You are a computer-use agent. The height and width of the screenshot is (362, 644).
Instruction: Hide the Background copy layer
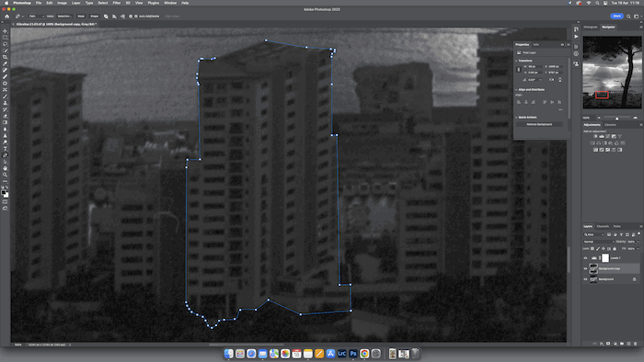[586, 268]
